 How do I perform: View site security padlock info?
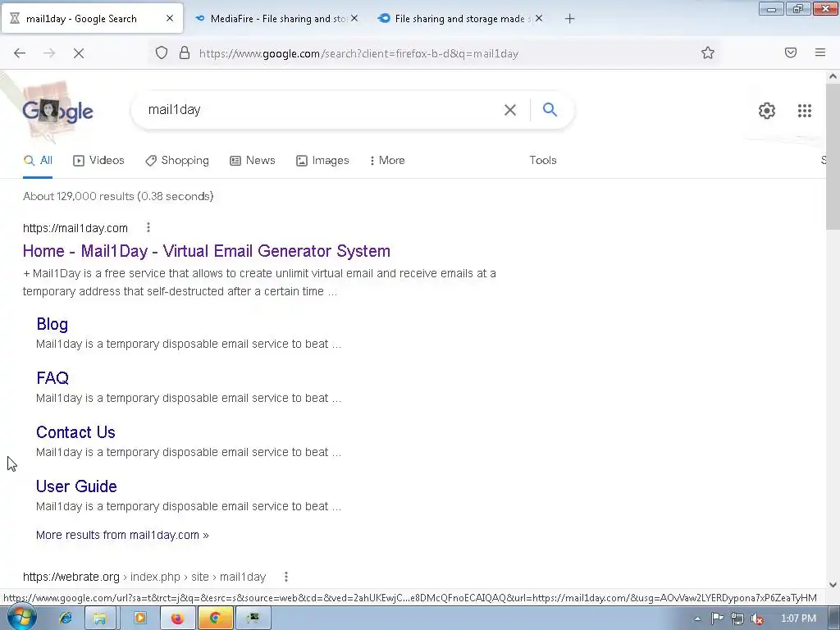185,53
